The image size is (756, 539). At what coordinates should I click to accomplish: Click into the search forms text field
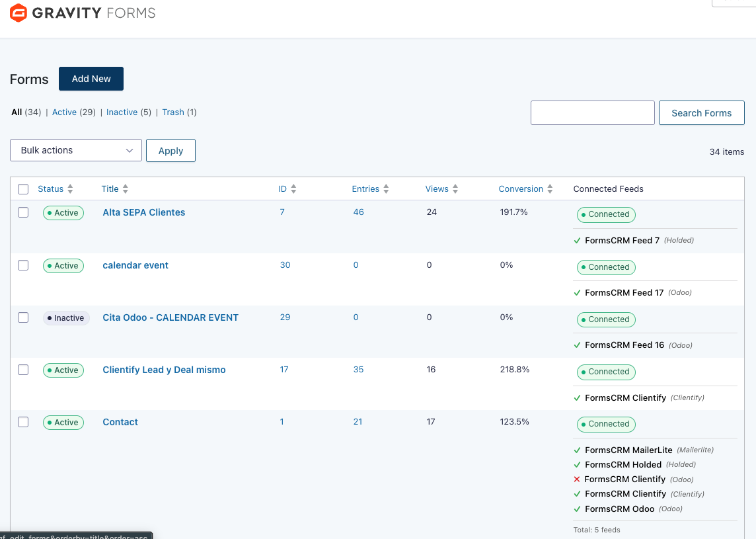592,113
